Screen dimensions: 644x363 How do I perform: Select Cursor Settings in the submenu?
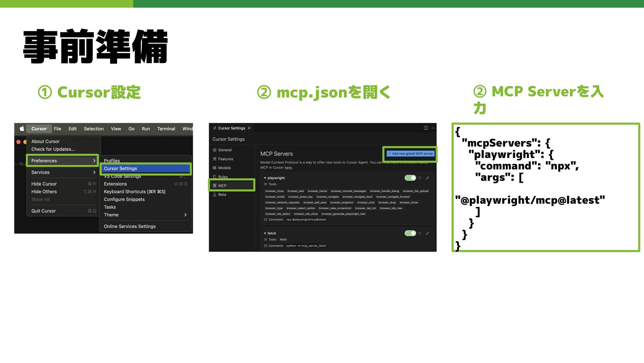[145, 169]
